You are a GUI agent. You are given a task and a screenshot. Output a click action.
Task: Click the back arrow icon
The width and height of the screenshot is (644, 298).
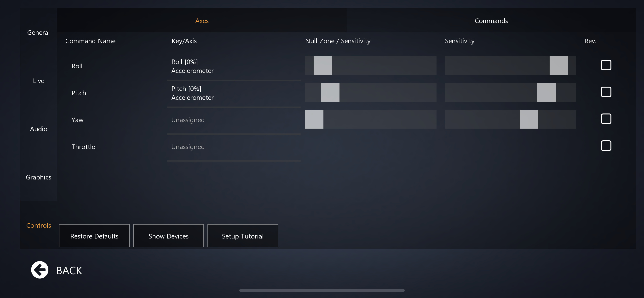[40, 270]
